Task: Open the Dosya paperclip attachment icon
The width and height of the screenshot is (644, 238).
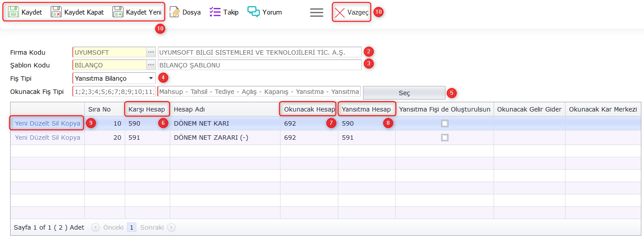Action: [x=175, y=12]
